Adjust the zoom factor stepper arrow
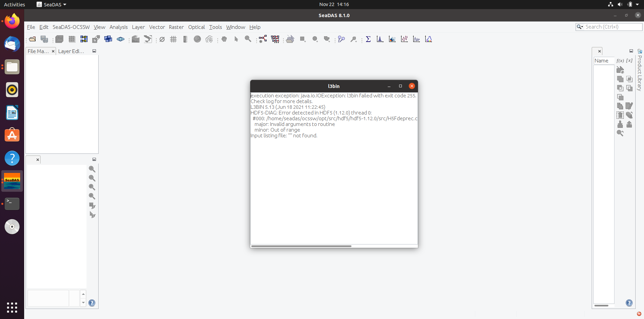The width and height of the screenshot is (644, 319). [x=83, y=294]
